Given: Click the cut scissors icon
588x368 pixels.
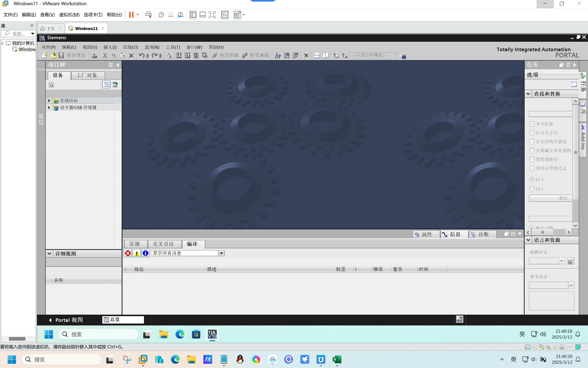Looking at the screenshot, I should (x=105, y=56).
